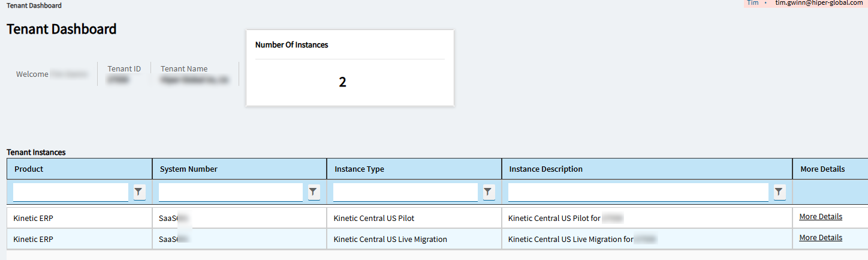Open the Instance Type column filter icon

point(488,192)
